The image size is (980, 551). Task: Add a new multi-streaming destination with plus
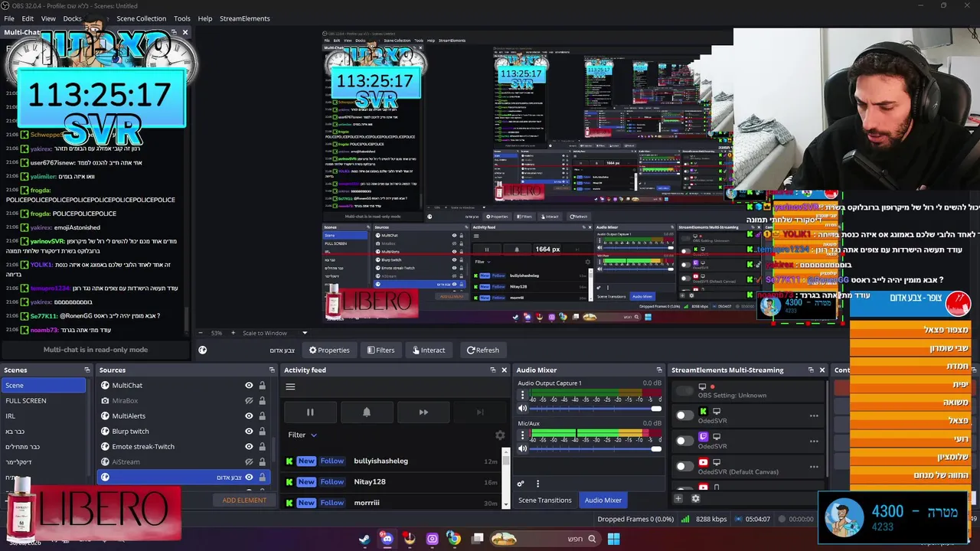[x=678, y=499]
